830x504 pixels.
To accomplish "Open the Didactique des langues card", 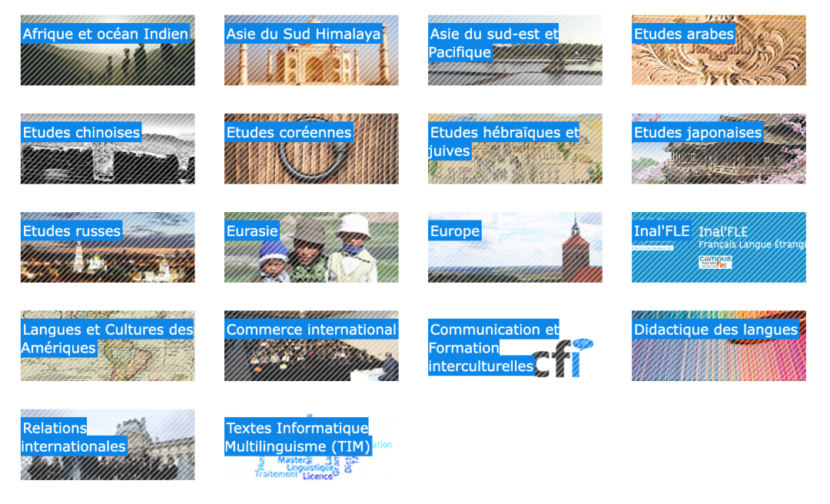I will click(x=719, y=346).
